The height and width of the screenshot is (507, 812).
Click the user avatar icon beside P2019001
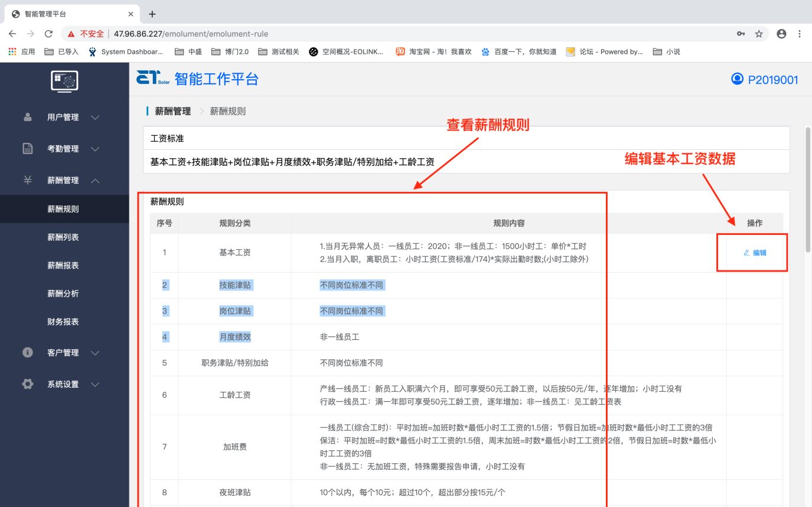coord(737,79)
